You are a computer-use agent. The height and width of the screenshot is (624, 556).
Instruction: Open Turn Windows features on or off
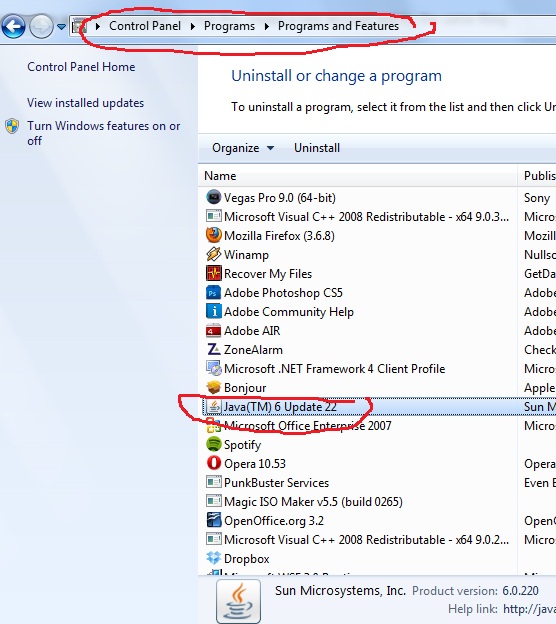click(x=103, y=133)
